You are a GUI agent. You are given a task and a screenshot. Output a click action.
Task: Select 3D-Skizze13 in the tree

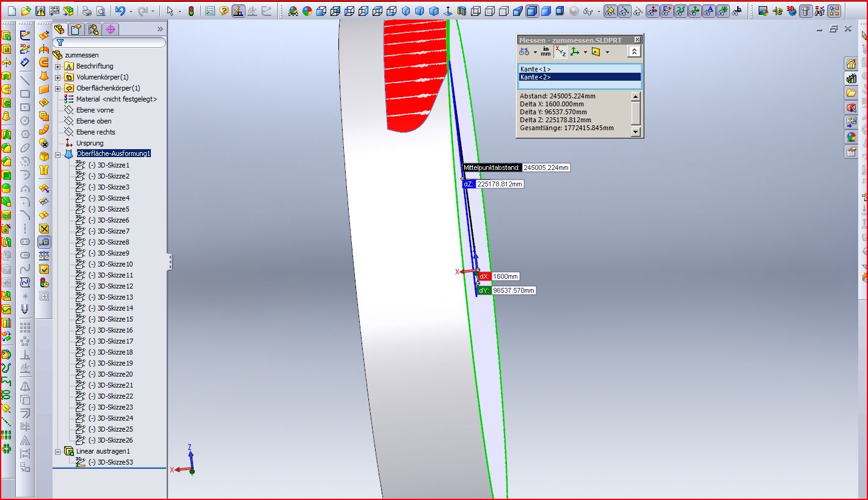[111, 297]
